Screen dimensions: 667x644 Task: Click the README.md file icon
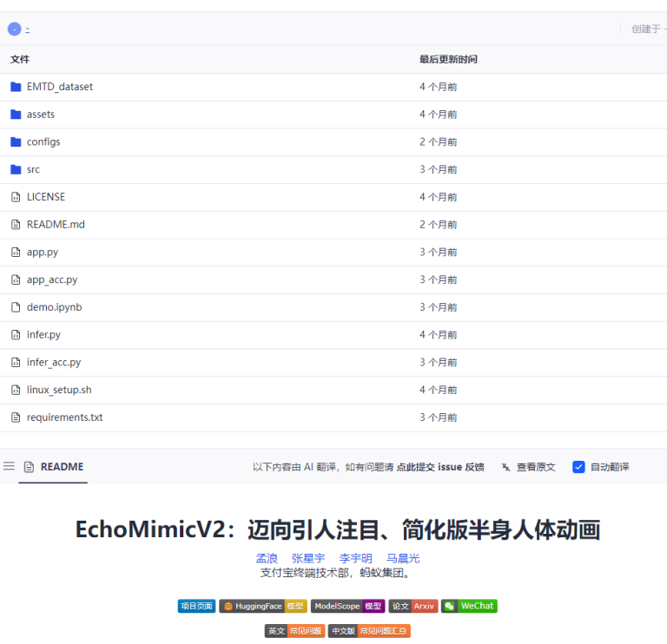coord(16,225)
